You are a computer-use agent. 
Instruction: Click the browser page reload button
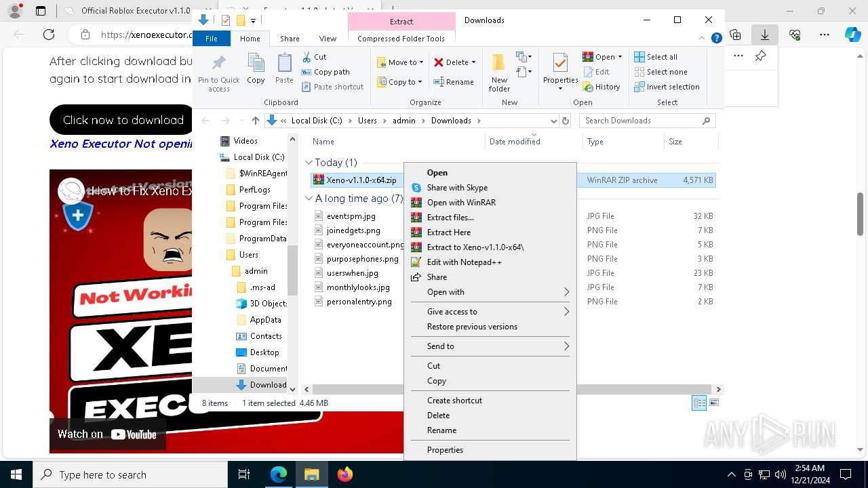click(x=48, y=35)
